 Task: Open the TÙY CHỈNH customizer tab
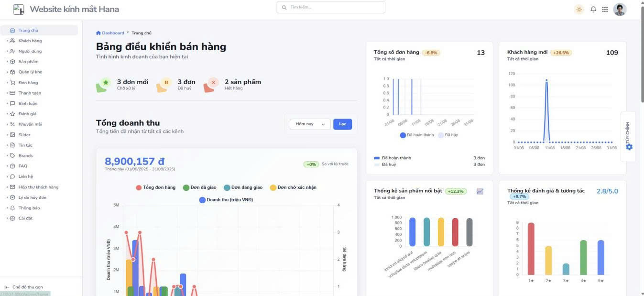pyautogui.click(x=628, y=136)
